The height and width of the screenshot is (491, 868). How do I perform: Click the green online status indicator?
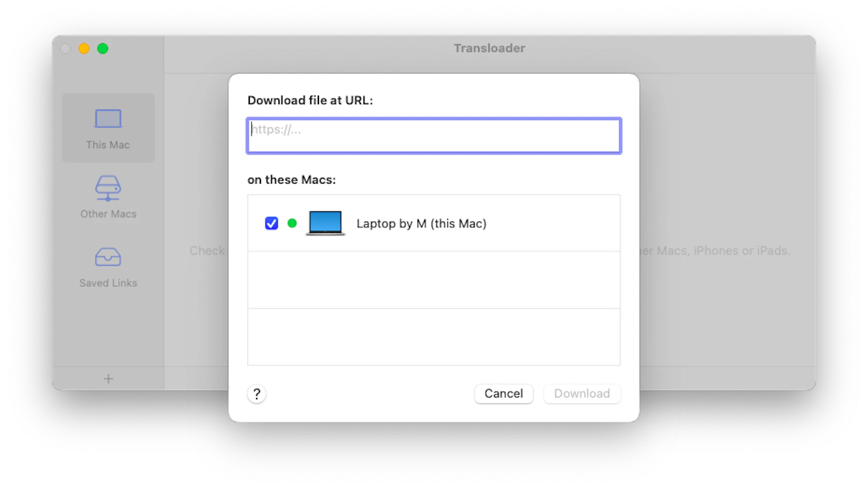pos(292,223)
